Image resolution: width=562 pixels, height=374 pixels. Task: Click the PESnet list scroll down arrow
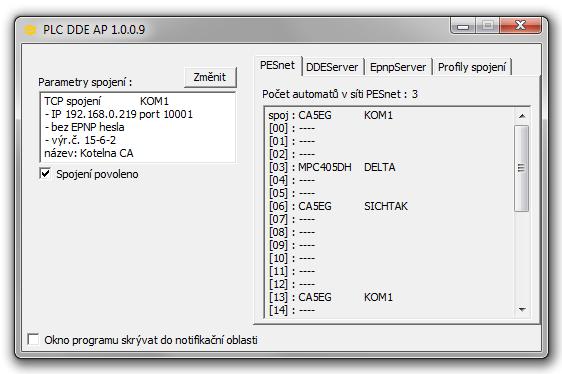pyautogui.click(x=522, y=309)
